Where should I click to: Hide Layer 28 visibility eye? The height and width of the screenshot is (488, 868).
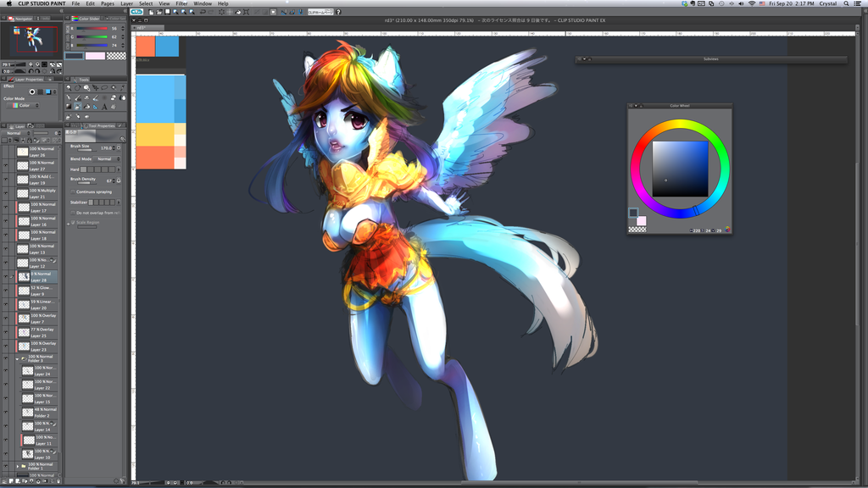click(x=6, y=277)
